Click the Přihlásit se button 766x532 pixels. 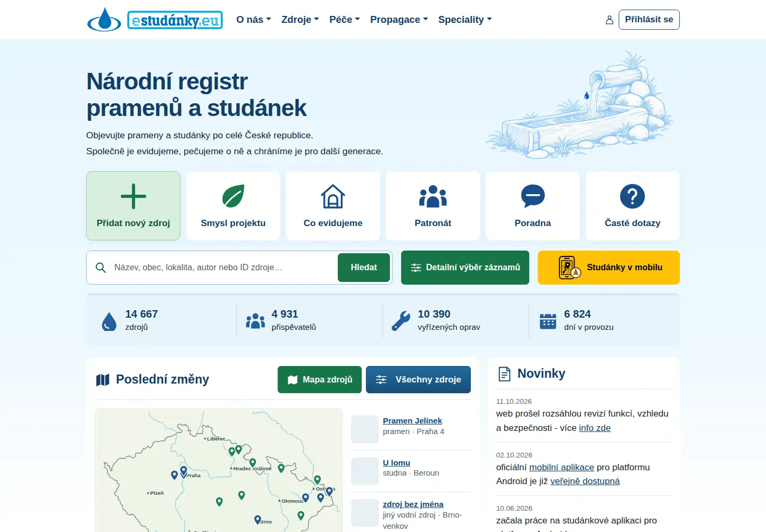point(649,20)
